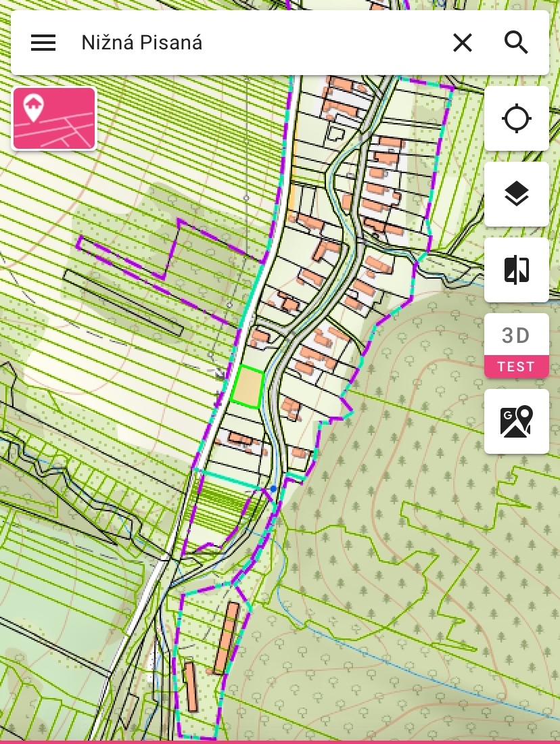This screenshot has height=744, width=560.
Task: Open the map layers panel
Action: [x=516, y=194]
